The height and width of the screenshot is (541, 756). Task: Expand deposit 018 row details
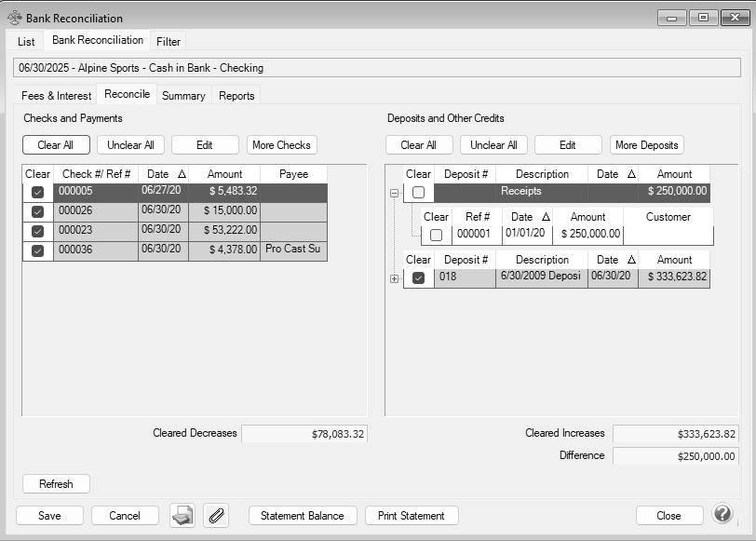pyautogui.click(x=394, y=277)
